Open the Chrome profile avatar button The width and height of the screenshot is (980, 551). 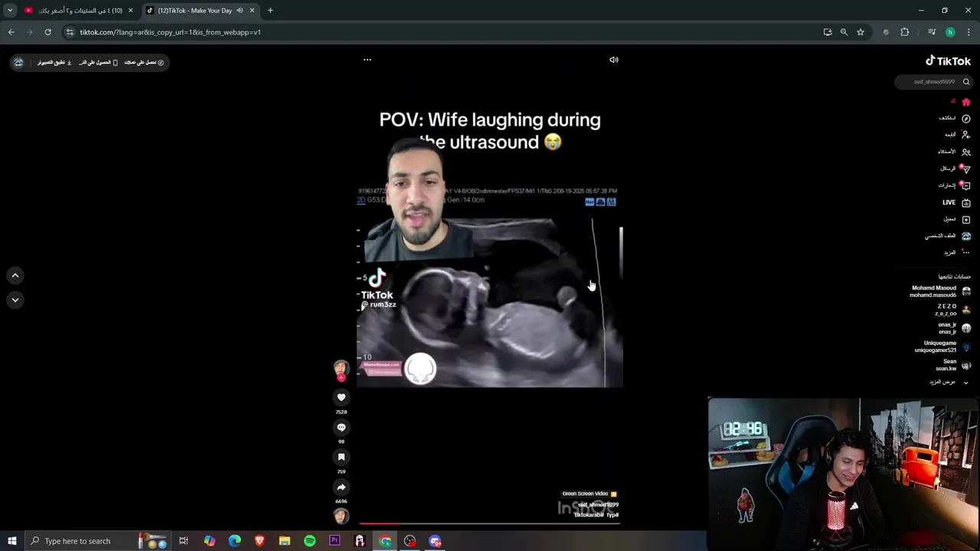click(x=950, y=32)
